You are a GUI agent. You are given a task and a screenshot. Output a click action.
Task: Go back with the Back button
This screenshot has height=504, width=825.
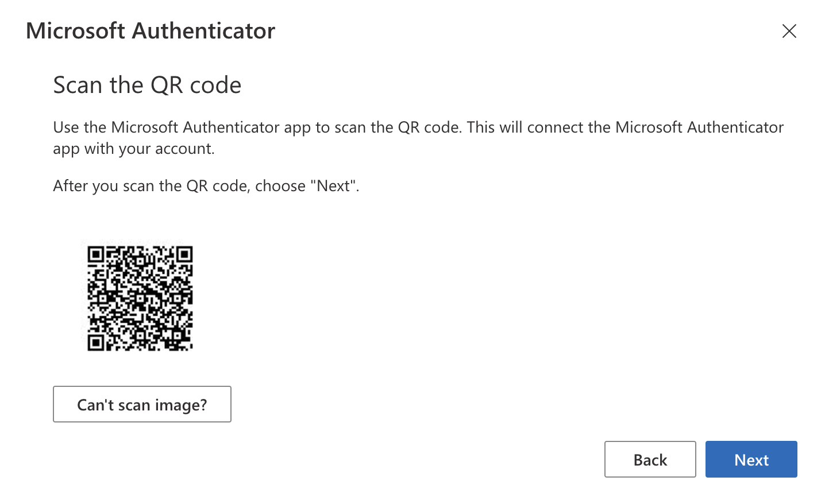[x=650, y=459]
